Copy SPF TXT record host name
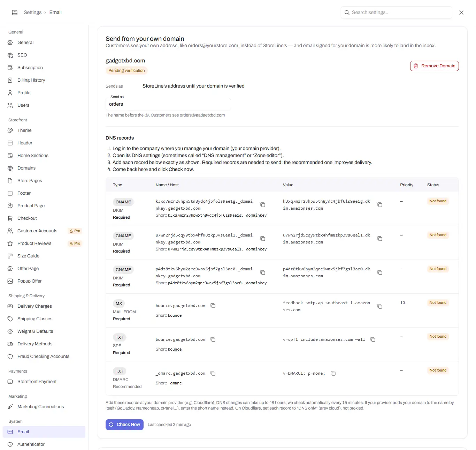Viewport: 476px width, 450px height. [213, 339]
